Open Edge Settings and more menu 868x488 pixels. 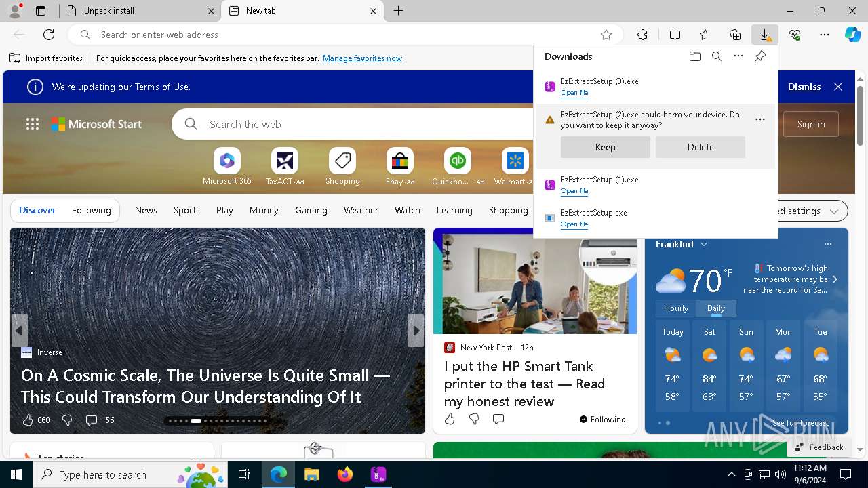tap(825, 35)
